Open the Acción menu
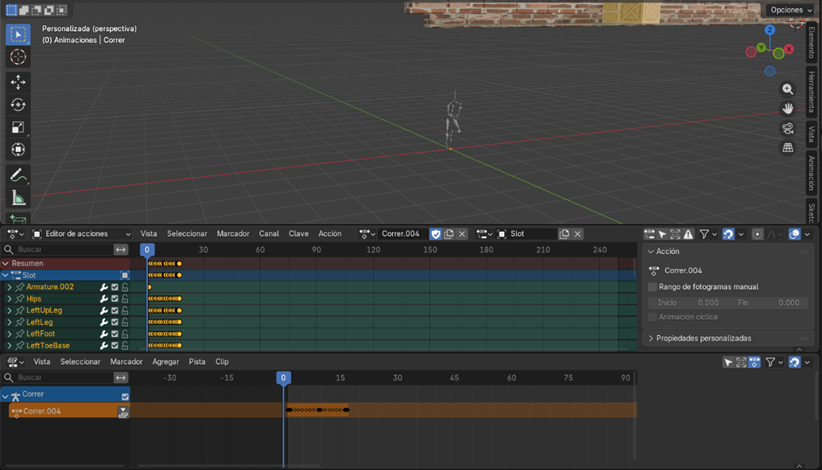The width and height of the screenshot is (822, 470). pos(330,234)
